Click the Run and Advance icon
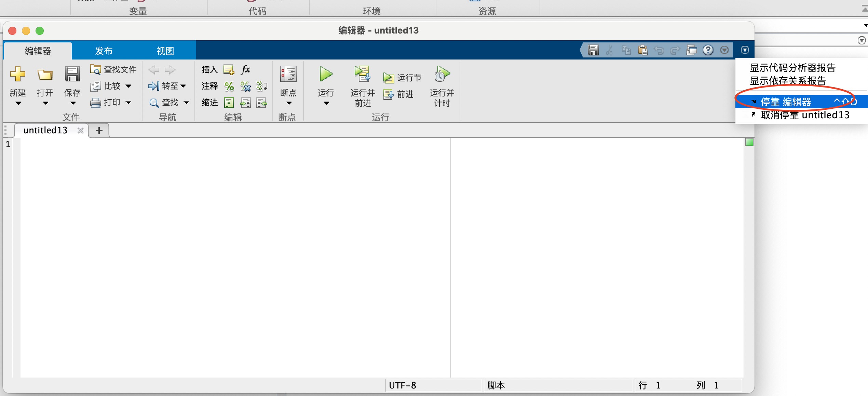The image size is (868, 396). [362, 74]
